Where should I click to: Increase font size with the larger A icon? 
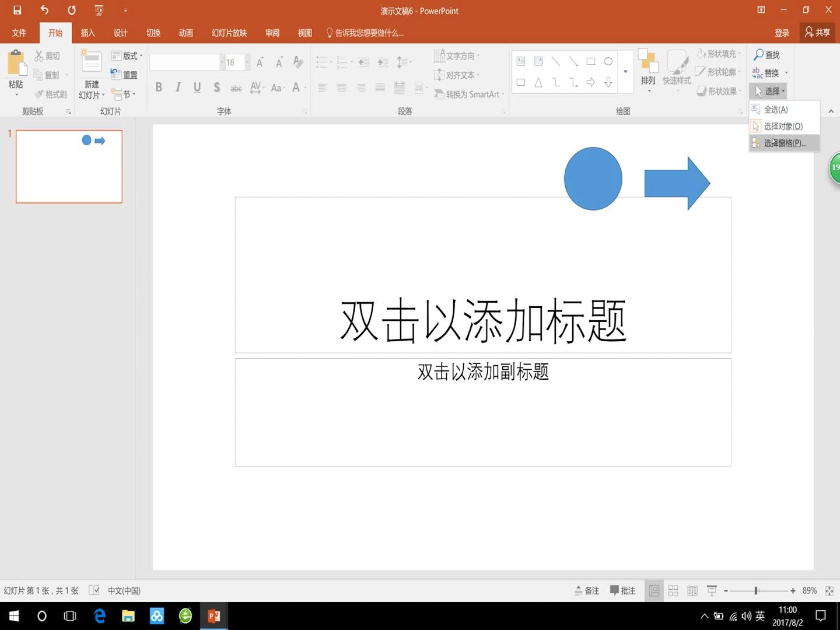click(x=260, y=62)
